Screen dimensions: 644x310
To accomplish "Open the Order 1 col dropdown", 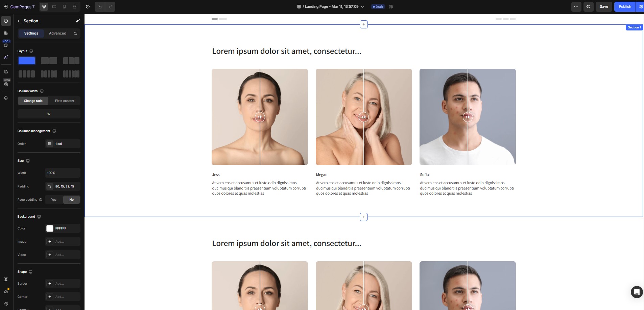I will point(63,144).
